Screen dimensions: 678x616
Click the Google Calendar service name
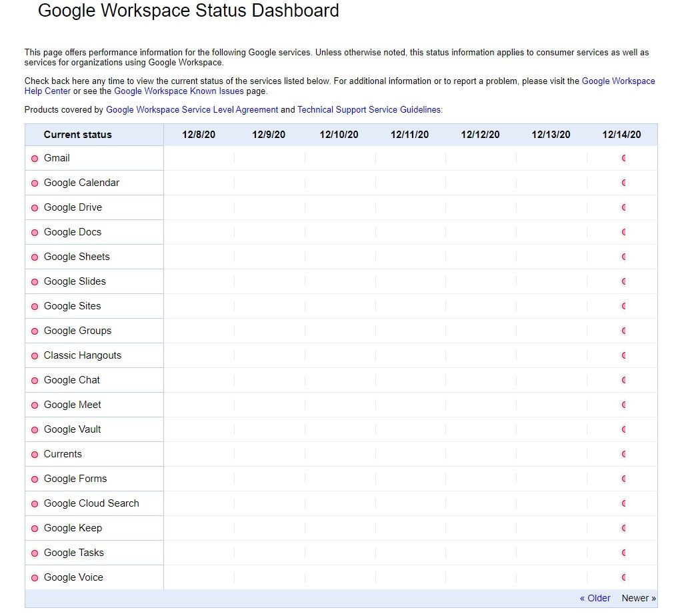click(81, 183)
